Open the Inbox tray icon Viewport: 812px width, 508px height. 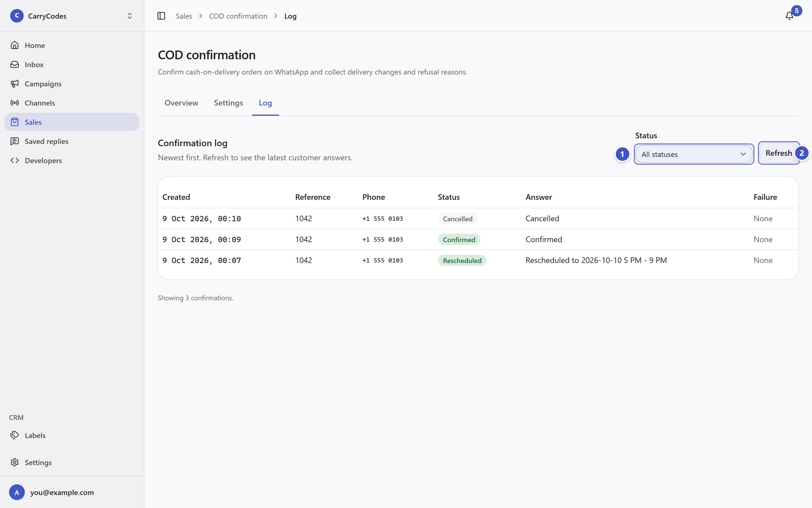(x=14, y=64)
